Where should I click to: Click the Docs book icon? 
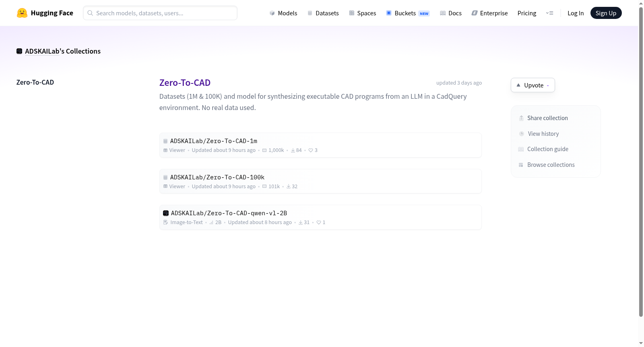click(443, 13)
